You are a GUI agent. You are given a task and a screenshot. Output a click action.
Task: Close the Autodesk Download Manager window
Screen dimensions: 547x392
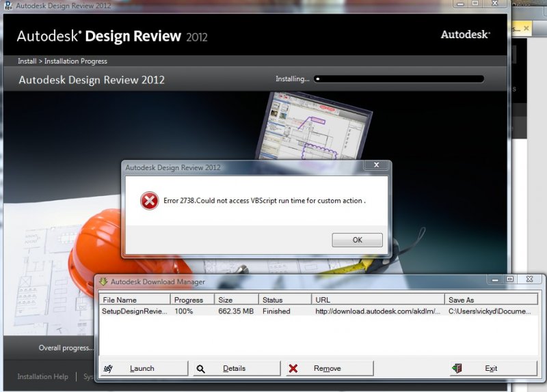click(x=529, y=279)
